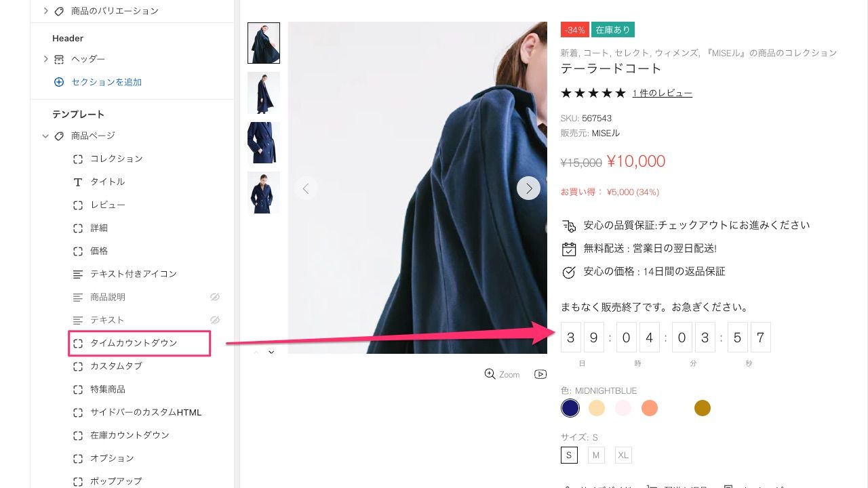The height and width of the screenshot is (488, 868).
Task: Open the 1件のレビュー link
Action: click(x=663, y=93)
